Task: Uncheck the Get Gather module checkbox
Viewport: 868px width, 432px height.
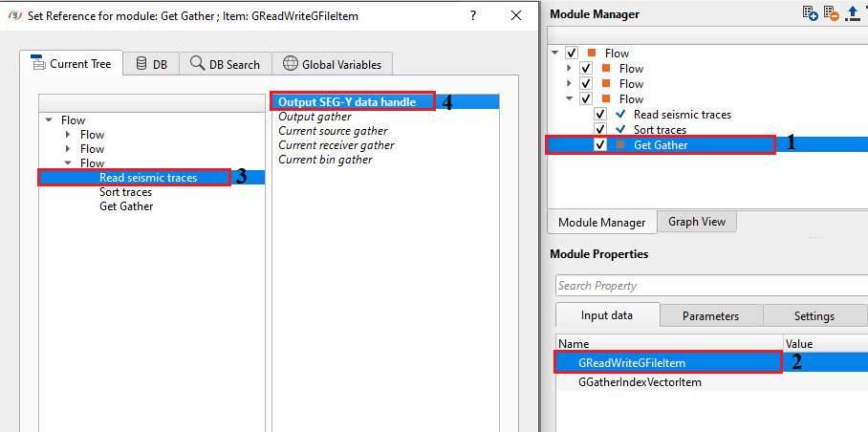Action: [x=600, y=145]
